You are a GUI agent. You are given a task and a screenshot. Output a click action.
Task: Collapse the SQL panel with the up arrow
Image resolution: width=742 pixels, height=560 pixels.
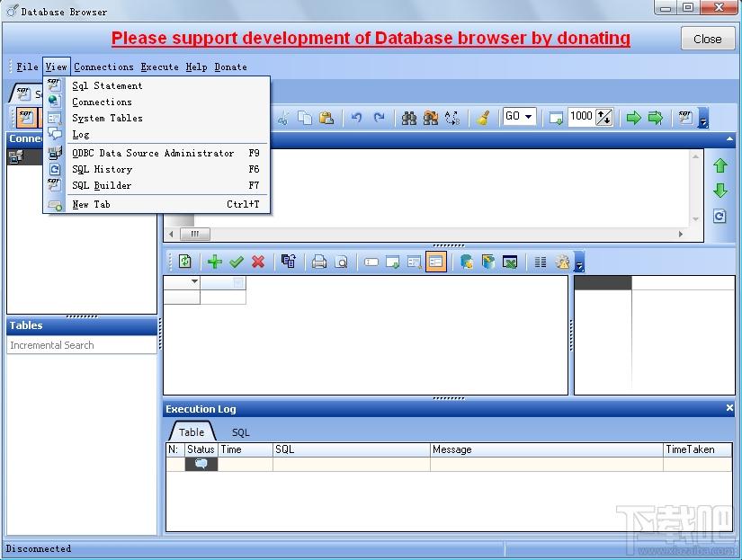coord(729,139)
